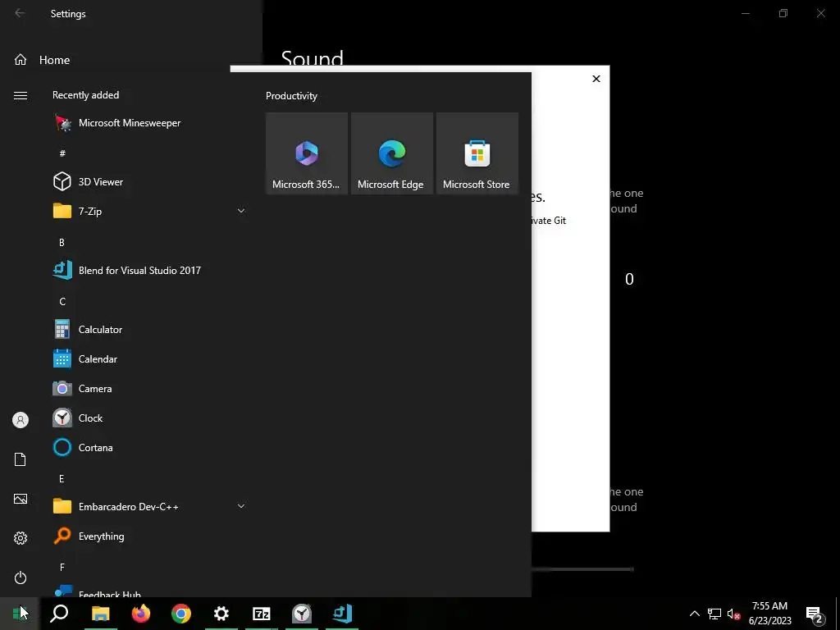The height and width of the screenshot is (630, 840).
Task: Jump to letter F section header
Action: point(62,567)
